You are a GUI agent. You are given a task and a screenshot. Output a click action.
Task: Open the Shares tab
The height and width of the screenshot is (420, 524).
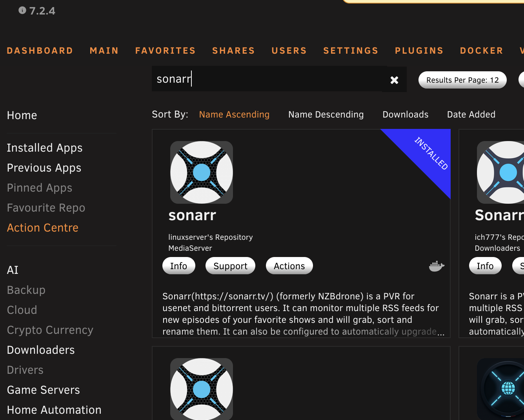tap(234, 51)
